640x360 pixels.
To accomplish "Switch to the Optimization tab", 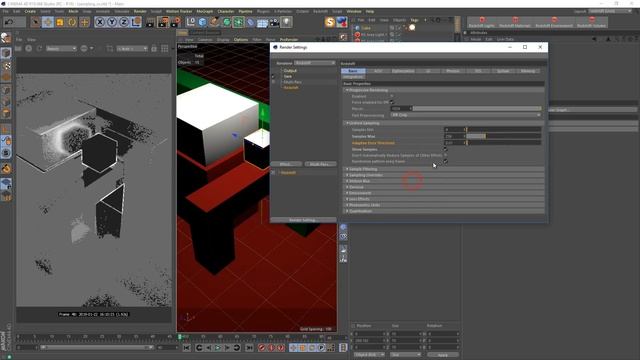I will pos(403,71).
